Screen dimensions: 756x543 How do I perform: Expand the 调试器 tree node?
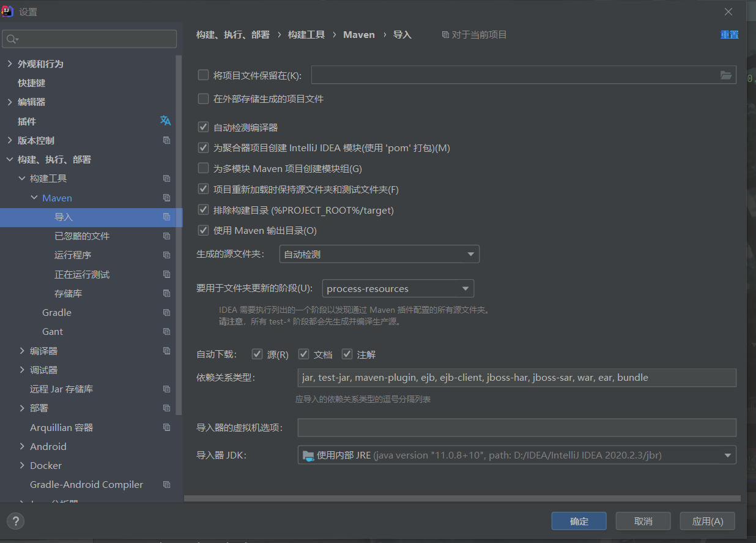pyautogui.click(x=22, y=370)
